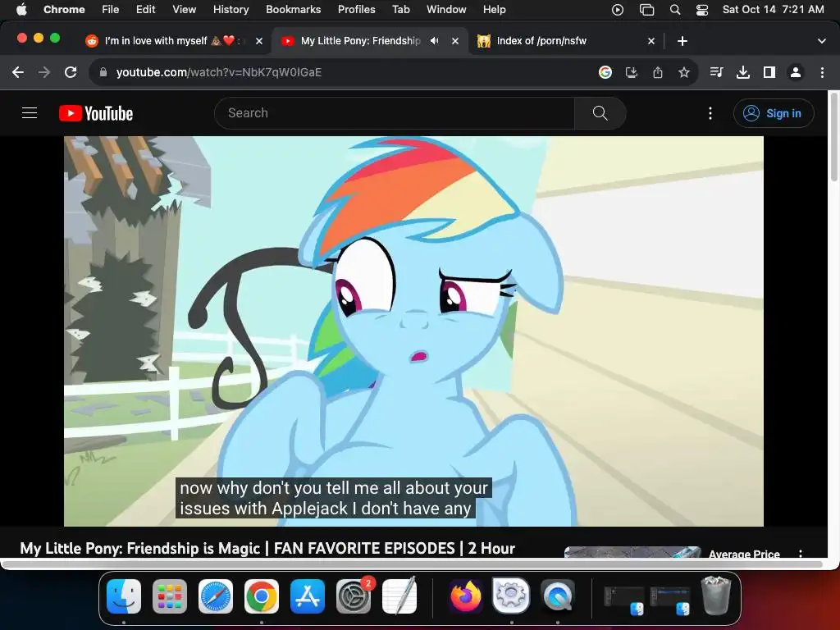840x630 pixels.
Task: Launch Safari from the Dock
Action: (x=216, y=596)
